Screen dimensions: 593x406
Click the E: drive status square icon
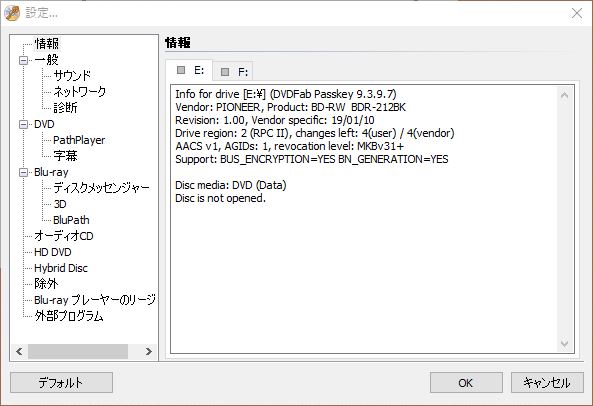(181, 70)
